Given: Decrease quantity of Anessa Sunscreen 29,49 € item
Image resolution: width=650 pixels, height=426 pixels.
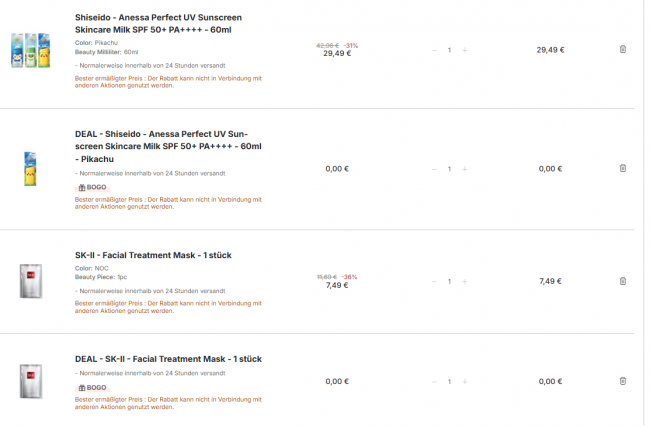Looking at the screenshot, I should pyautogui.click(x=434, y=50).
